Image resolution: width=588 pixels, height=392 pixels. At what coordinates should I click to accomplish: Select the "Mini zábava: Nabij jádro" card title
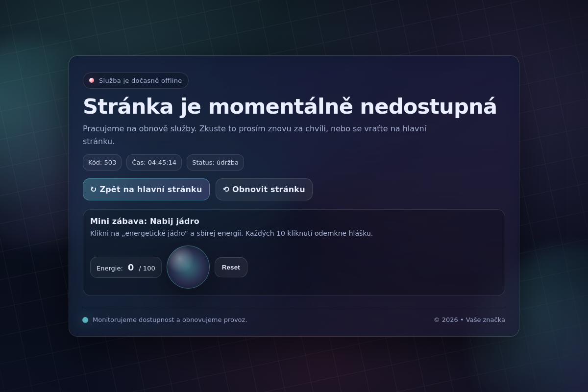tap(145, 221)
